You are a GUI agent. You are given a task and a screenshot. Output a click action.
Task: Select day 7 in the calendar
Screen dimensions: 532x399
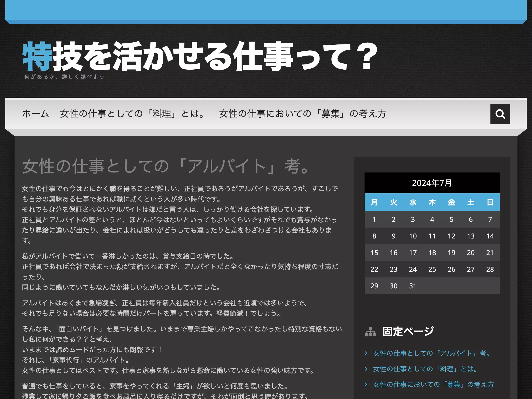tap(490, 220)
